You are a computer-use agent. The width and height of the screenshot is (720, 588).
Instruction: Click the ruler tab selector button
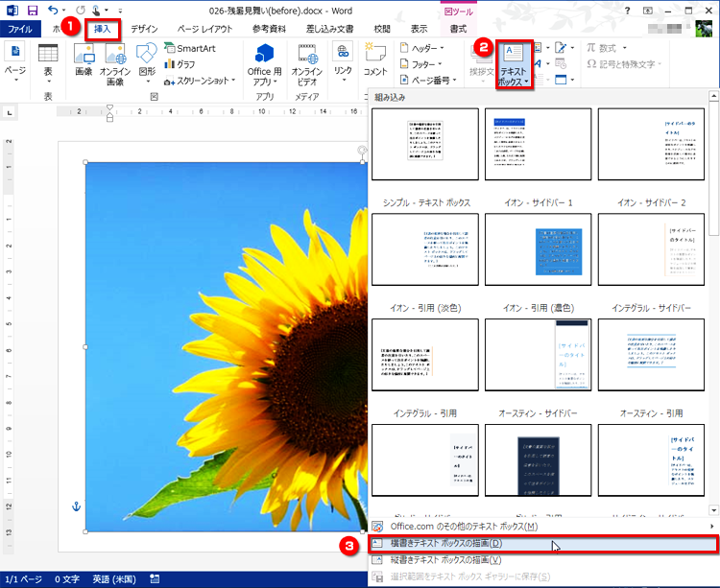(10, 112)
